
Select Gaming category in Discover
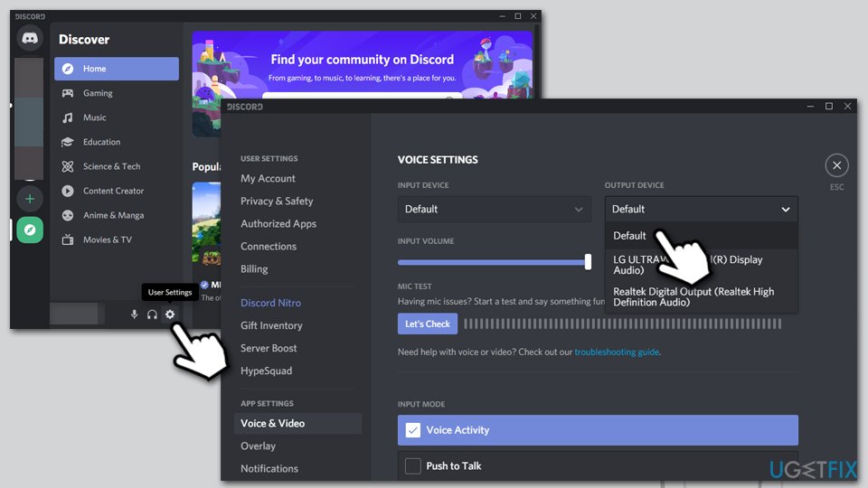point(117,93)
